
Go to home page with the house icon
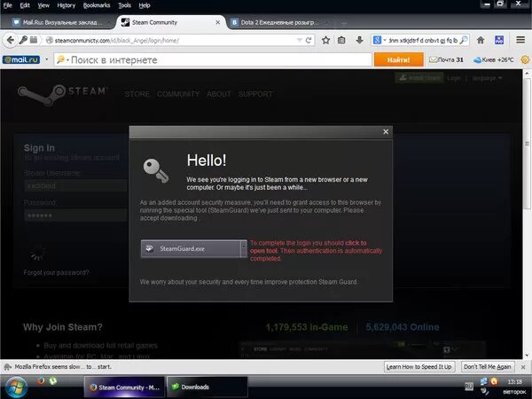coord(481,41)
